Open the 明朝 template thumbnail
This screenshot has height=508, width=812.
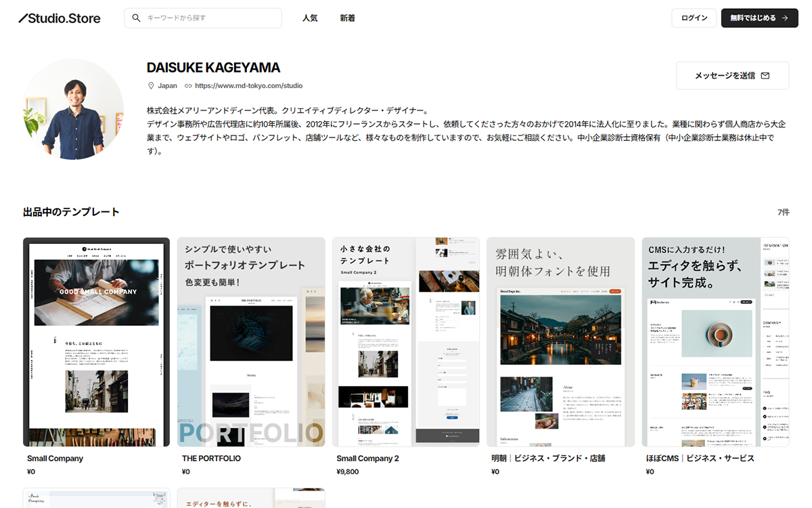[x=560, y=342]
